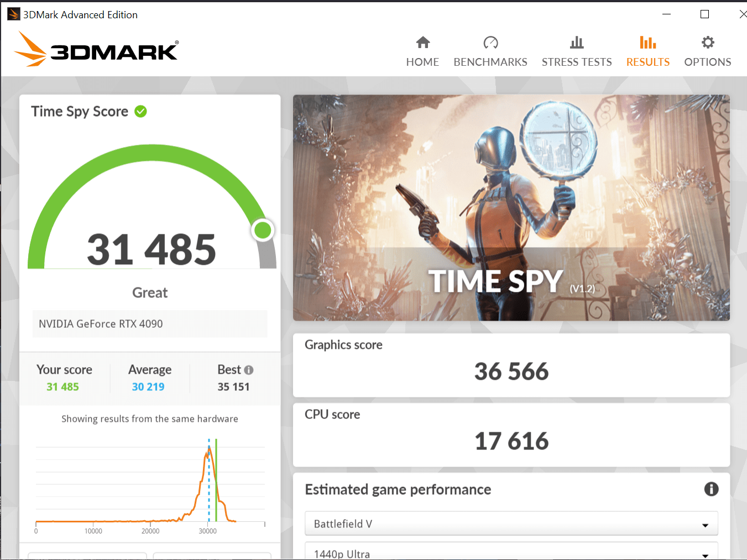
Task: Click the 10000 axis label on chart
Action: tap(93, 531)
